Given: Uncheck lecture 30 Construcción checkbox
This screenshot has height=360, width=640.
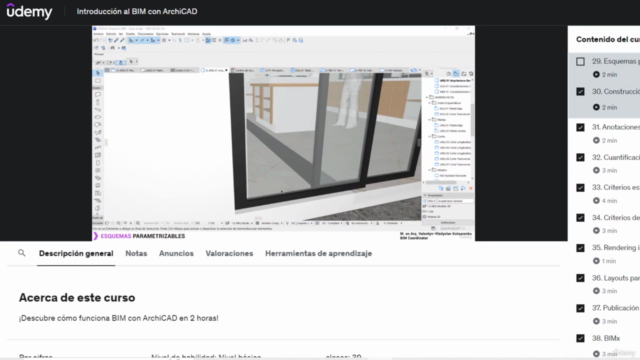Looking at the screenshot, I should (x=580, y=91).
